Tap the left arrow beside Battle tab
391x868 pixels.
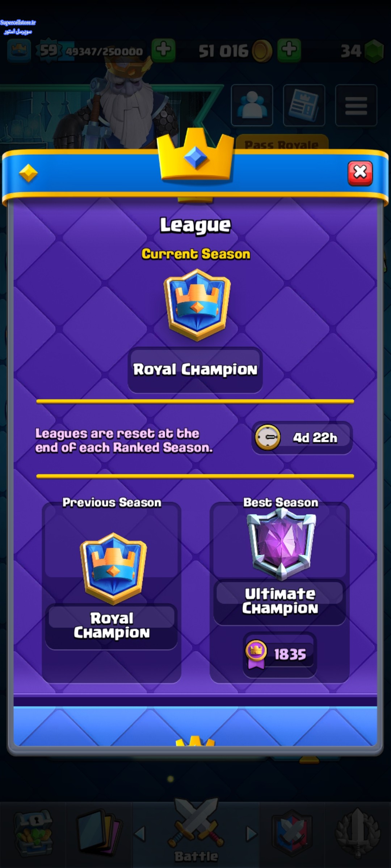click(140, 833)
